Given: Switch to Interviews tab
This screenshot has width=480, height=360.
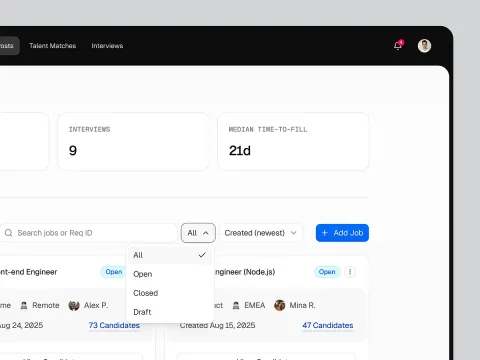Looking at the screenshot, I should [107, 46].
